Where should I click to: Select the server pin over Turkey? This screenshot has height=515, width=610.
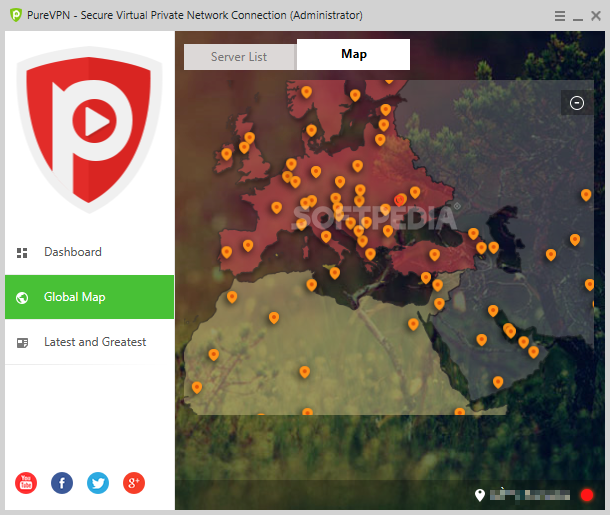434,255
